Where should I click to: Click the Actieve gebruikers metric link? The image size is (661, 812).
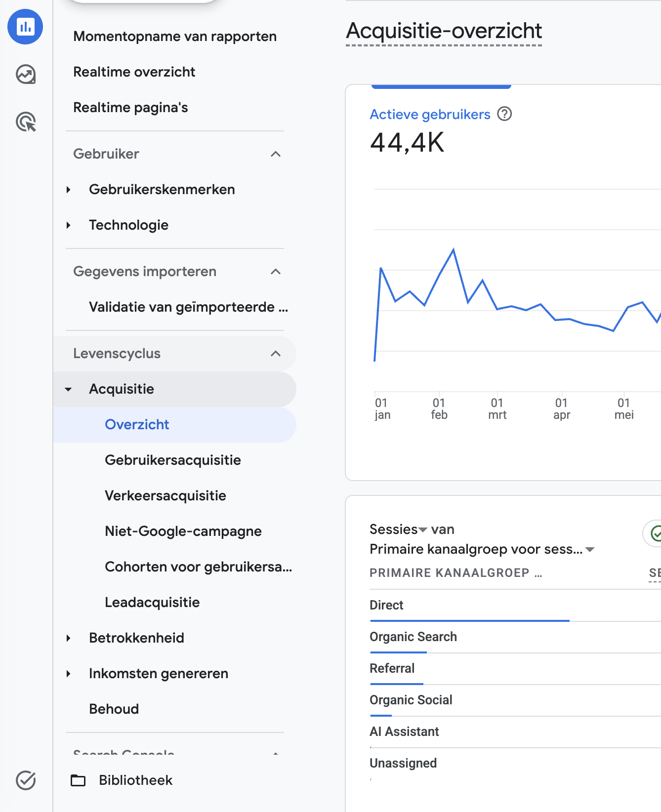click(x=430, y=115)
